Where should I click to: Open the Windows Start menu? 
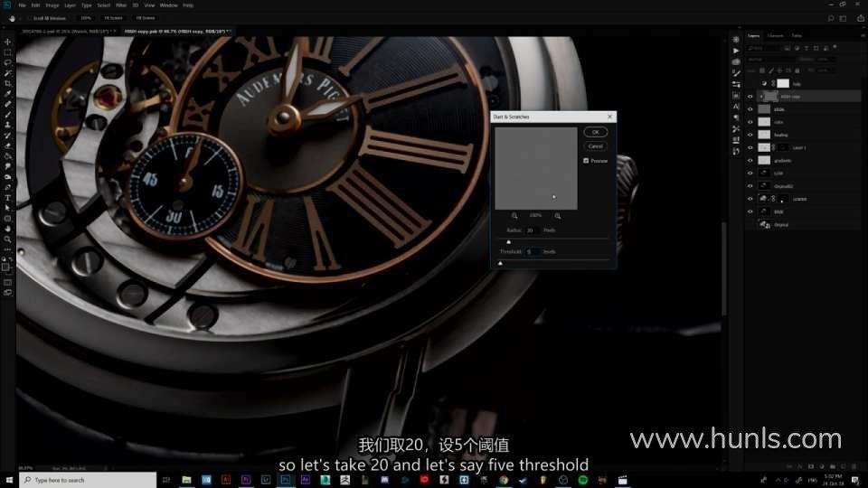click(9, 480)
